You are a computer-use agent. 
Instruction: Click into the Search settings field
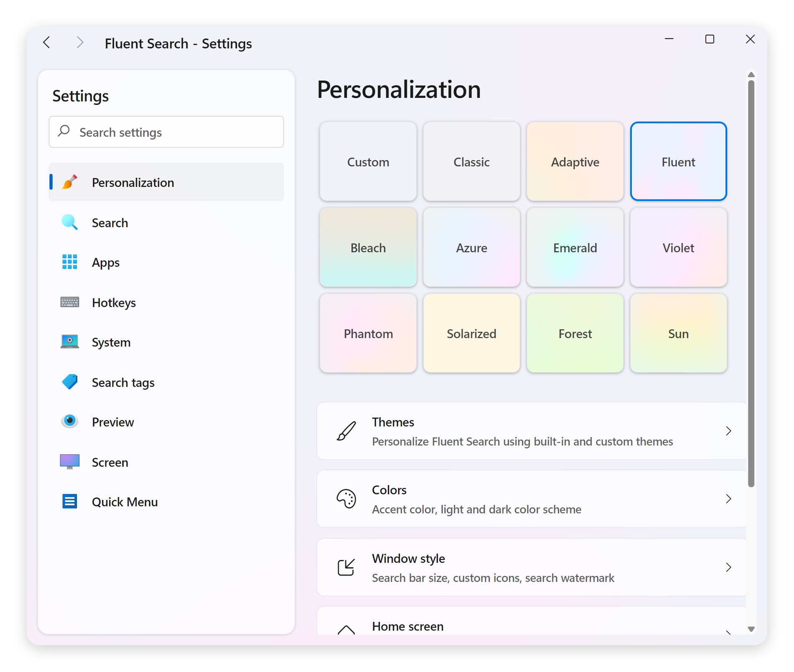point(166,132)
